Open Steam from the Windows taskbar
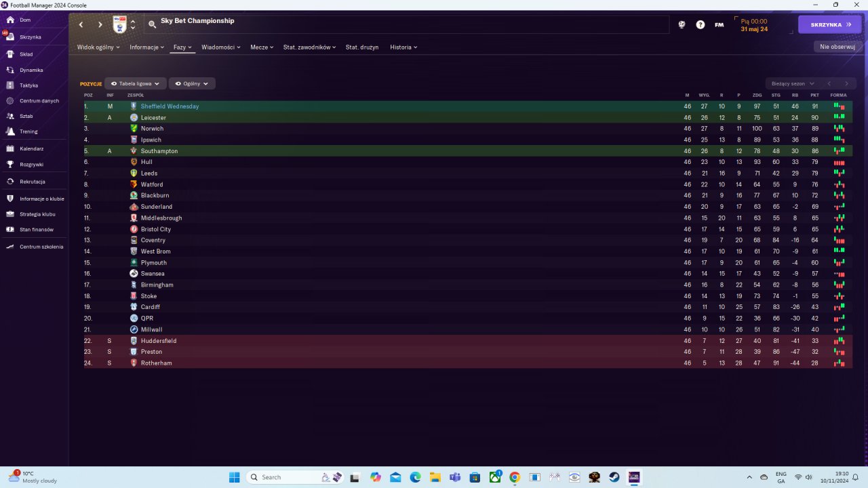Viewport: 868px width, 488px height. pyautogui.click(x=614, y=477)
